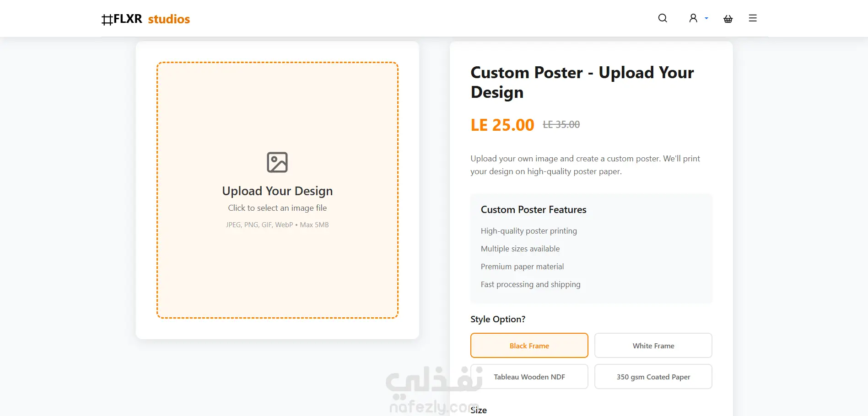Click the 'Fast processing and shipping' feature

pos(530,284)
